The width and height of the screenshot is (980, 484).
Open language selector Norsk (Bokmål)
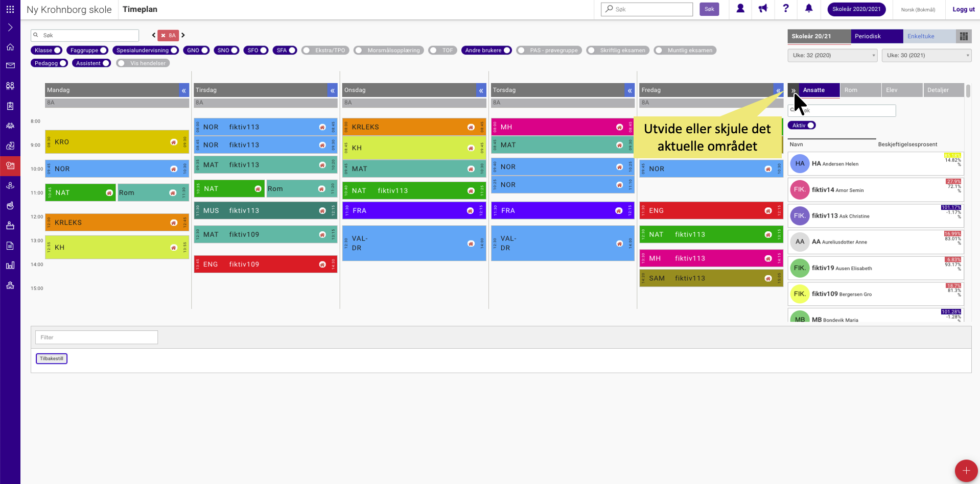click(918, 10)
